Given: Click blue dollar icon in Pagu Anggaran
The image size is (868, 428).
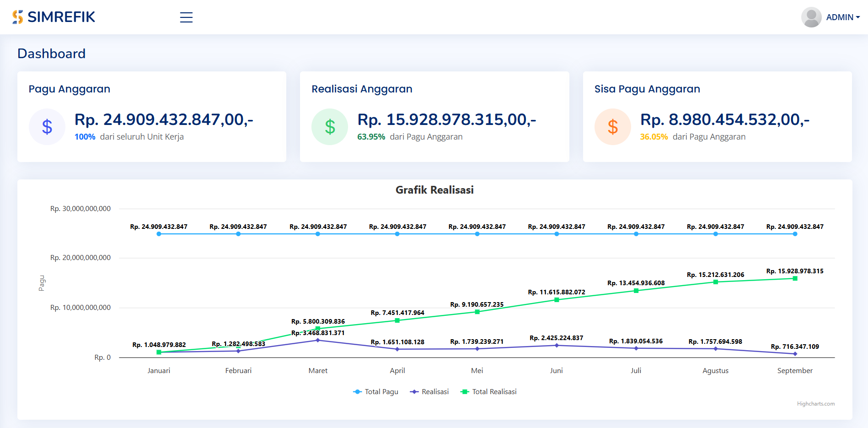Looking at the screenshot, I should [47, 127].
